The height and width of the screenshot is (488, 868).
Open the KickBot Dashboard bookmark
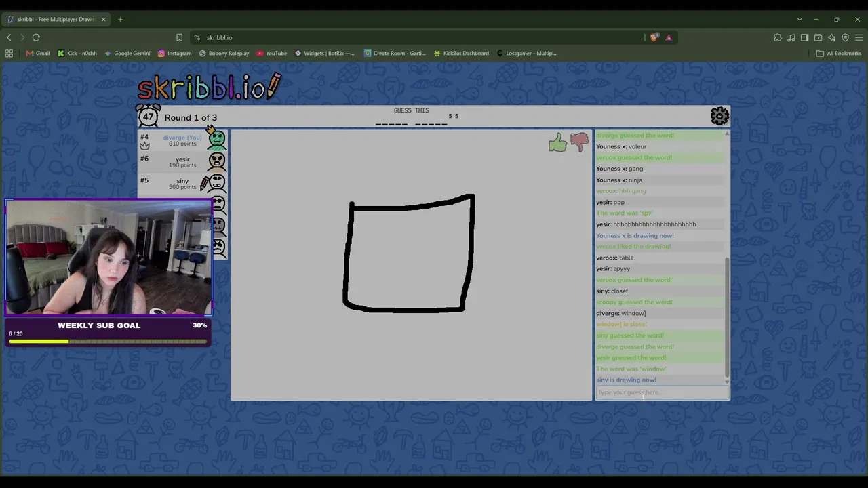point(461,53)
